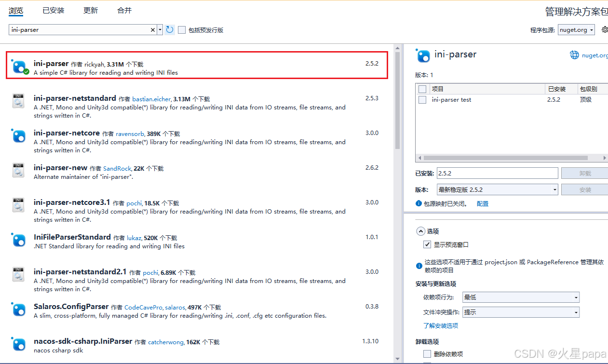Click inside the package search input field
608x364 pixels.
point(80,30)
